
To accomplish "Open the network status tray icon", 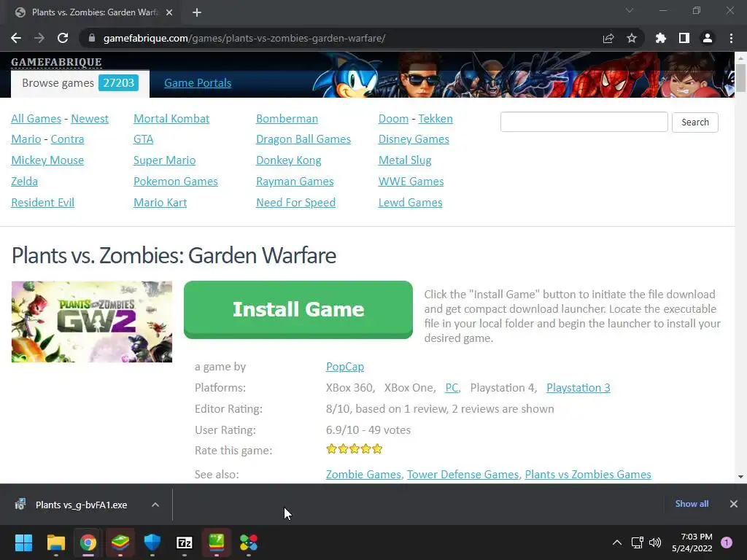I will coord(637,542).
